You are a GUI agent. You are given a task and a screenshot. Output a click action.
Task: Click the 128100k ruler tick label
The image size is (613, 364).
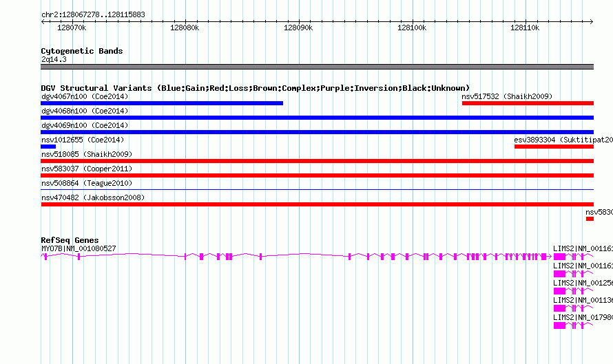point(412,28)
